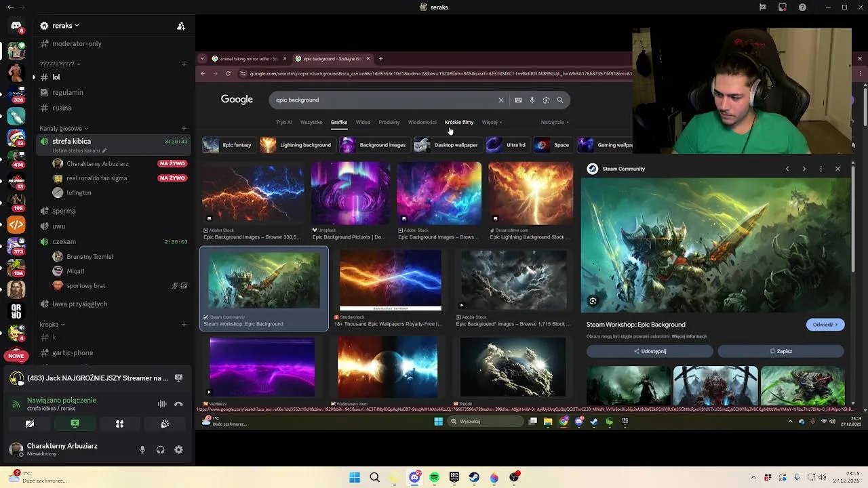Screen dimensions: 868x488
Task: Switch to Produkty search tab
Action: click(389, 122)
